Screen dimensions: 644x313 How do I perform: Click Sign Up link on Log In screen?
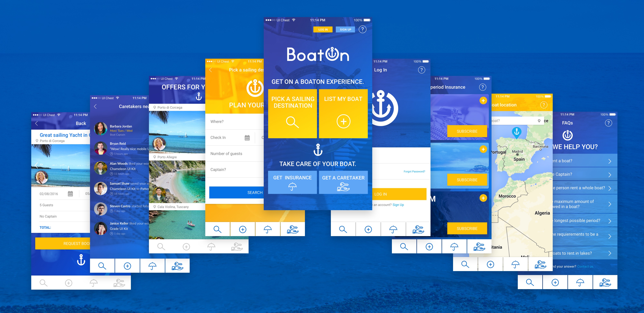pyautogui.click(x=398, y=205)
